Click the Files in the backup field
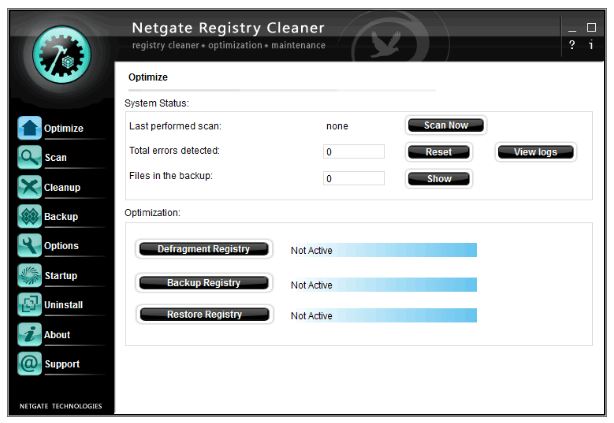The image size is (614, 423). [x=354, y=178]
